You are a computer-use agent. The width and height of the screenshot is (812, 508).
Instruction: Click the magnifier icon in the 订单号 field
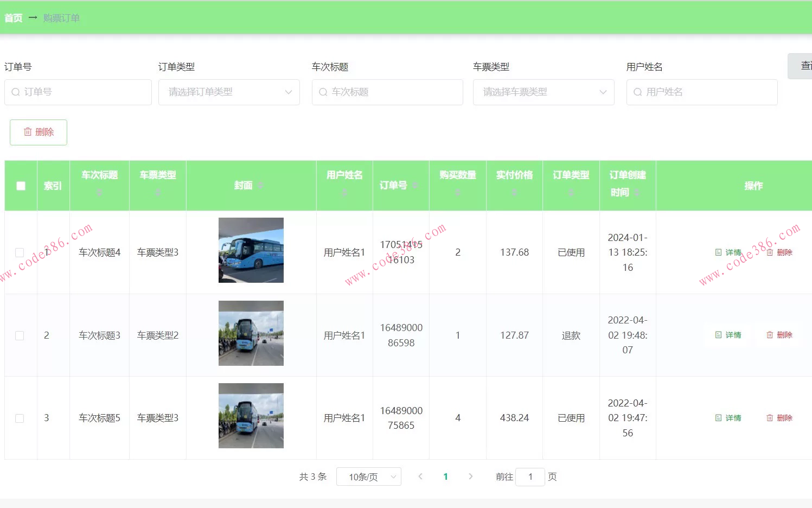[x=15, y=92]
